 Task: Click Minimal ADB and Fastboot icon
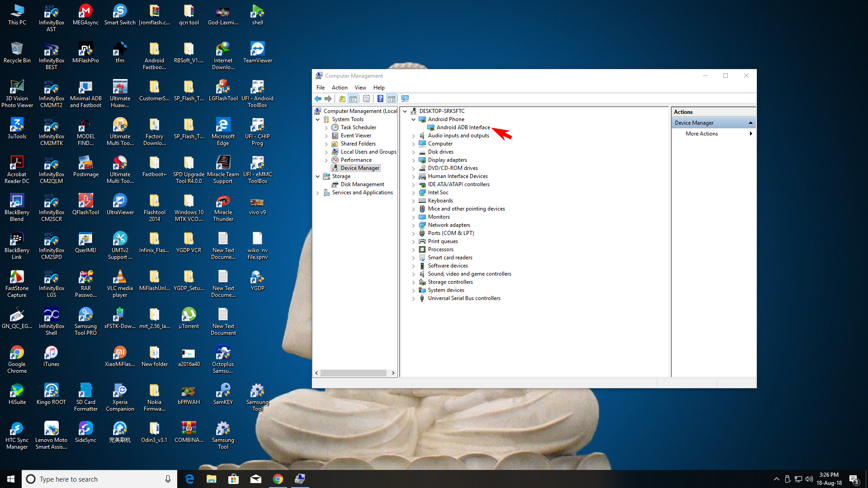pyautogui.click(x=85, y=94)
